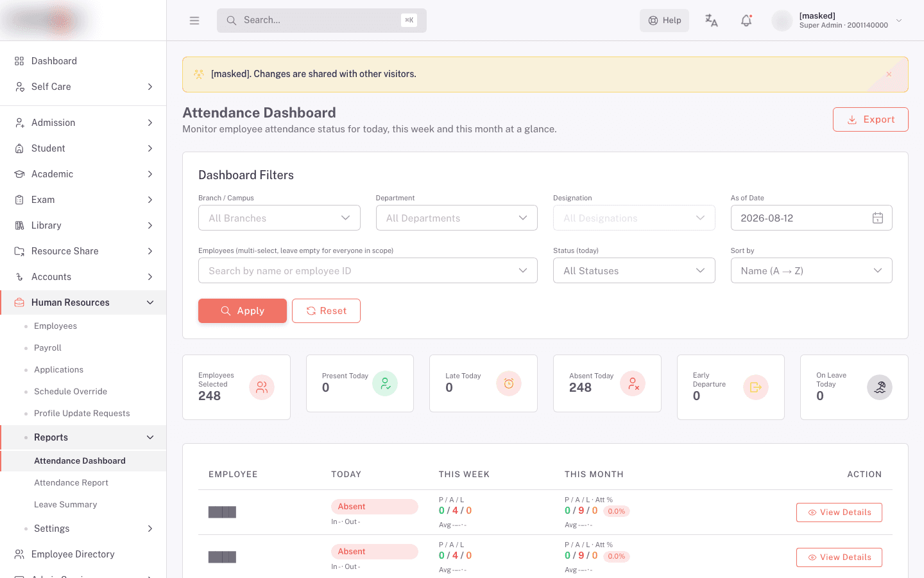Click the As of Date input field

pyautogui.click(x=812, y=218)
